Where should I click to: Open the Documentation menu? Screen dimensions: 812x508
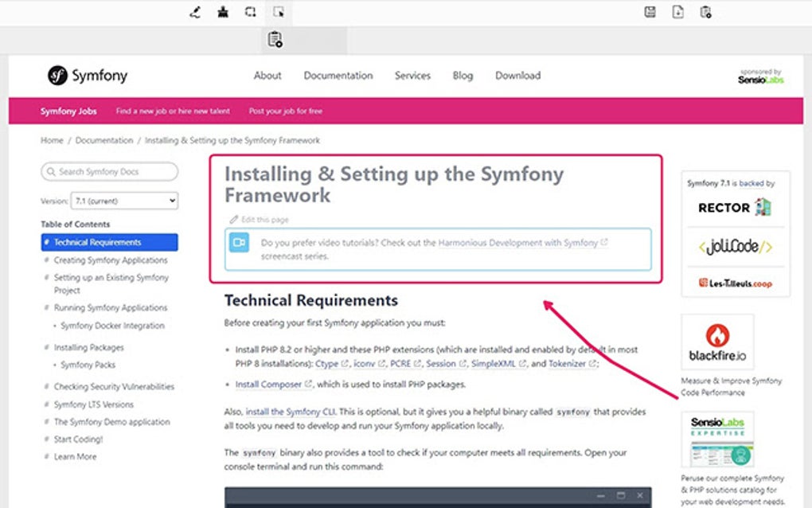coord(338,76)
